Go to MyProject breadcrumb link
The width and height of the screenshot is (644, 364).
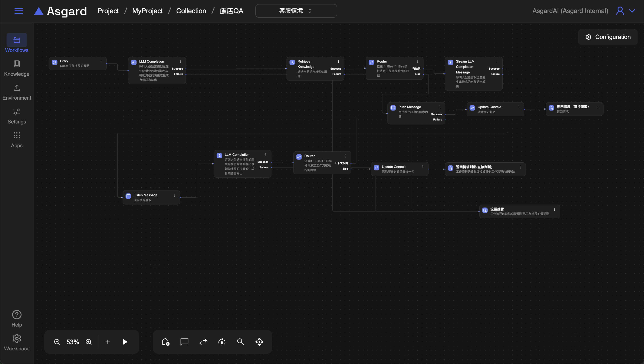click(x=147, y=11)
